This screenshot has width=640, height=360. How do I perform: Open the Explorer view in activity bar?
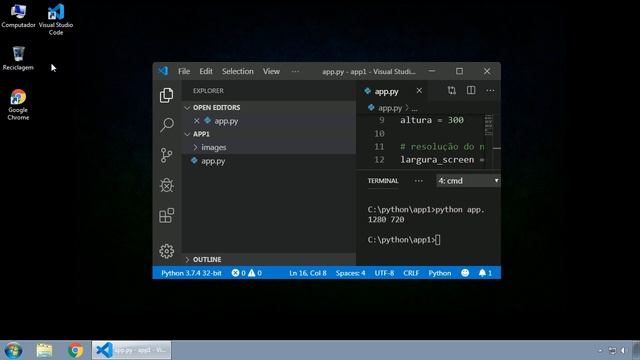tap(167, 95)
